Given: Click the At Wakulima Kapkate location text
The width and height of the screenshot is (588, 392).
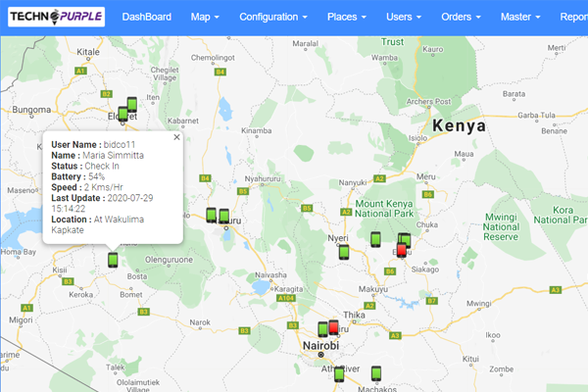Looking at the screenshot, I should (97, 224).
